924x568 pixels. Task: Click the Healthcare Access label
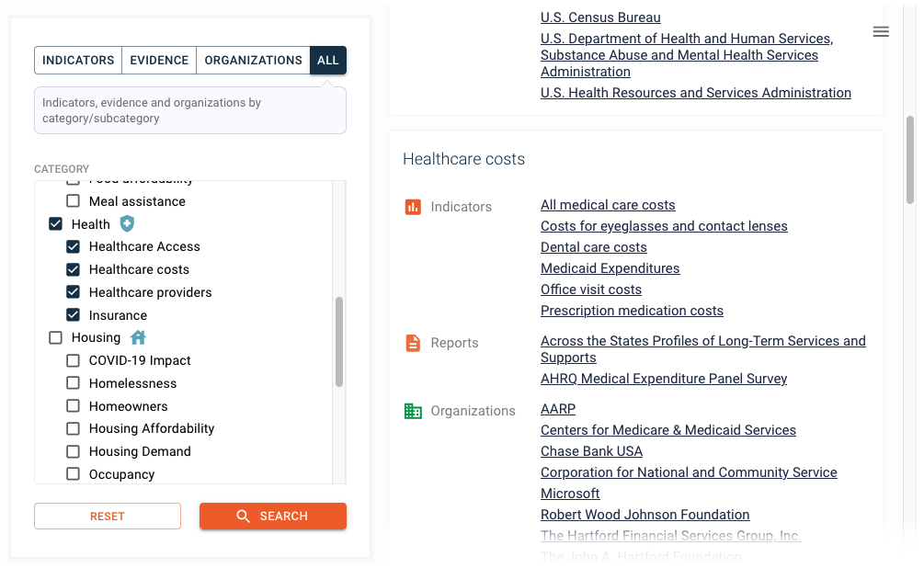(x=144, y=246)
